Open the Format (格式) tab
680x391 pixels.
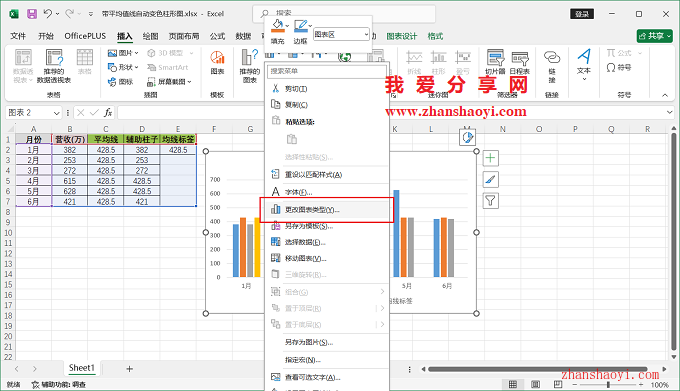435,36
